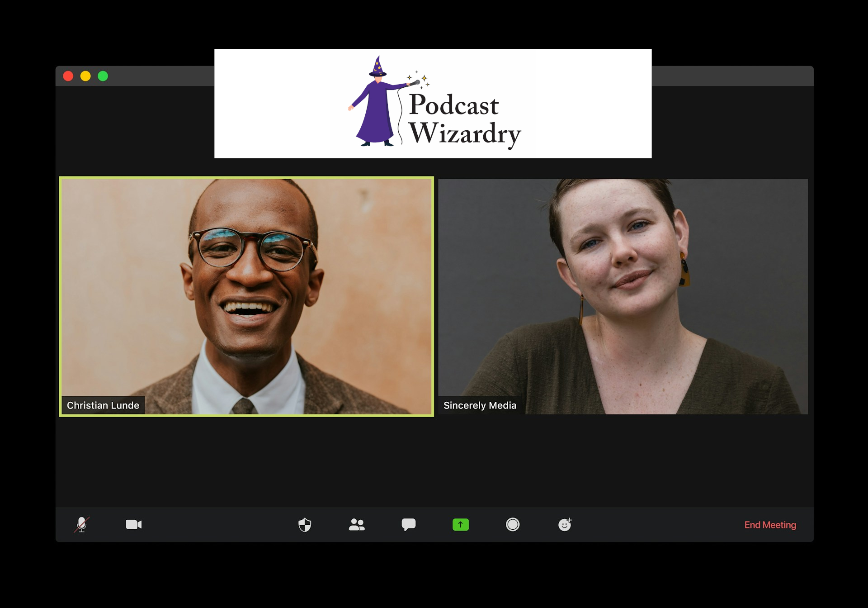
Task: Close the meeting window with red button
Action: coord(68,76)
